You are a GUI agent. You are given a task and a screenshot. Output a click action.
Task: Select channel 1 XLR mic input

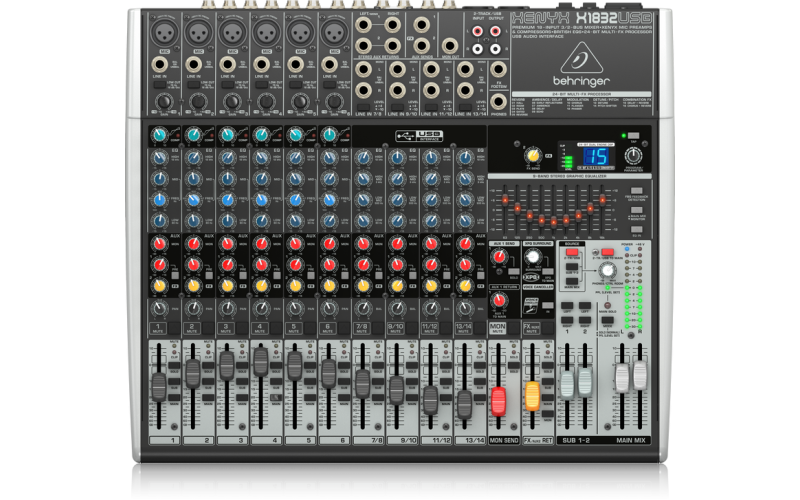(164, 33)
